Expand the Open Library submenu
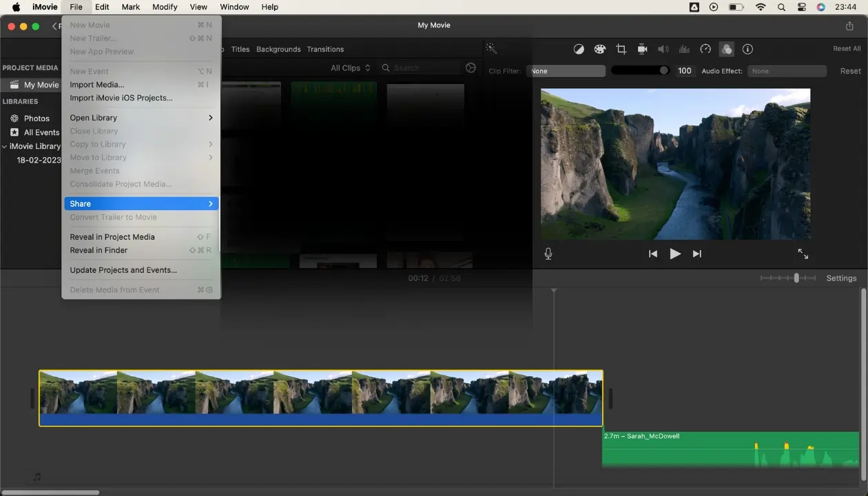This screenshot has width=868, height=496. [x=141, y=118]
